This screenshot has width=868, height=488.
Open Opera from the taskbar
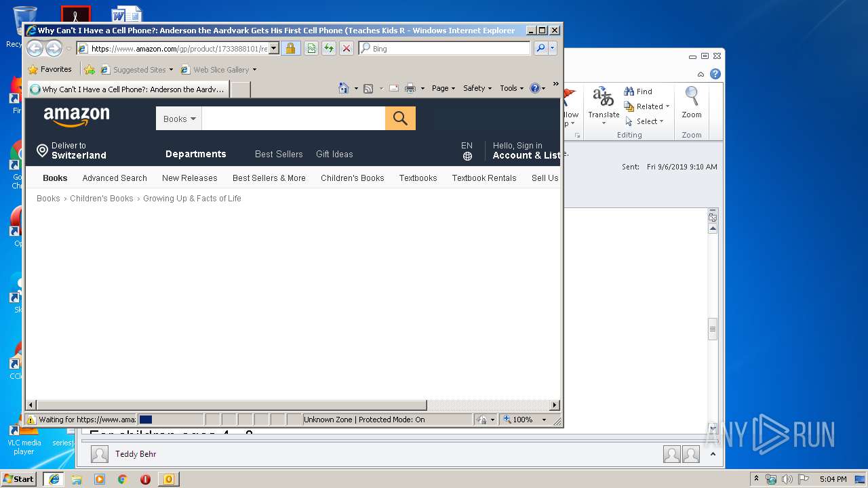coord(145,479)
